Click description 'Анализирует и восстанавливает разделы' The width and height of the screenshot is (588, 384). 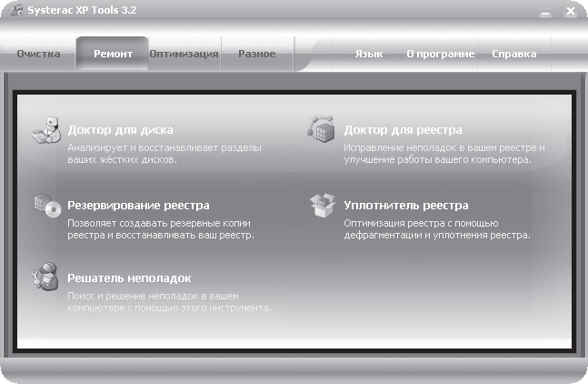[164, 148]
